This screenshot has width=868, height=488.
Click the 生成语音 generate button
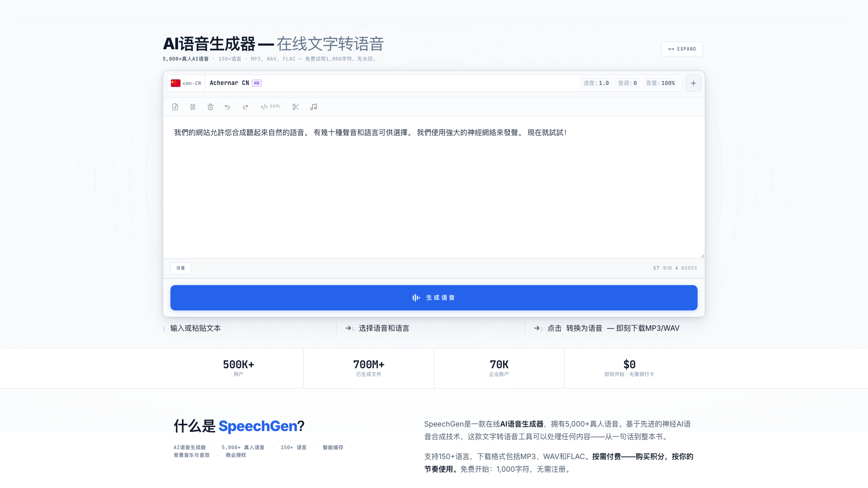[434, 298]
